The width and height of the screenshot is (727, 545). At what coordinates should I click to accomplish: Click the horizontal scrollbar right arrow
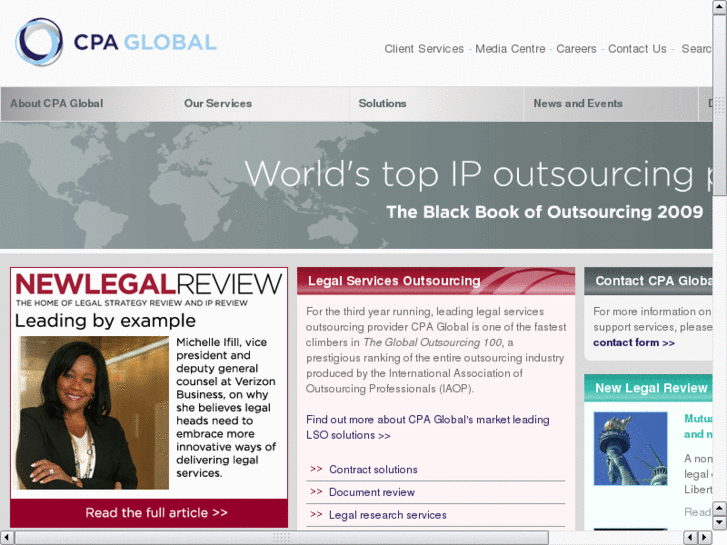tap(705, 538)
